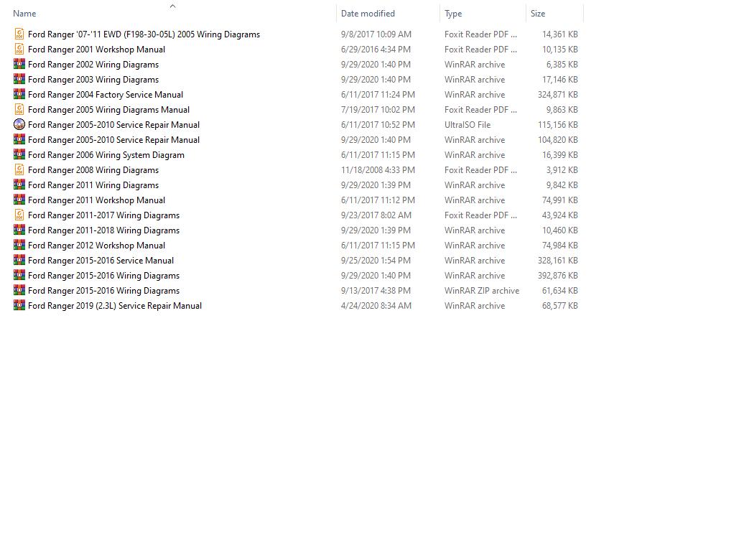Click the date "11/18/2008 4:33 PM"
The width and height of the screenshot is (749, 560).
[378, 169]
